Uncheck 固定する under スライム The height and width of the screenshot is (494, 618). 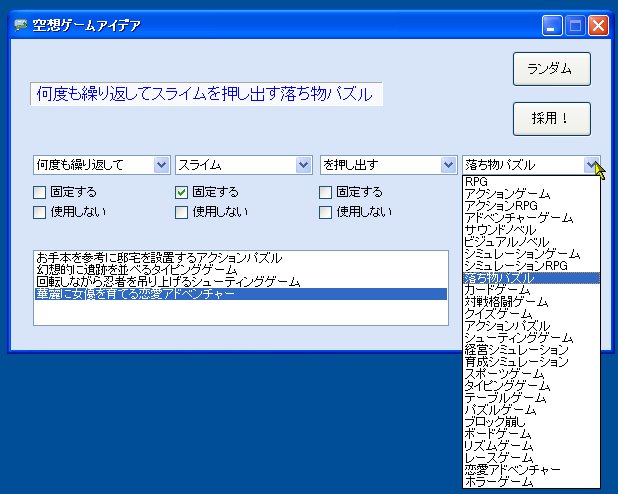pos(181,192)
